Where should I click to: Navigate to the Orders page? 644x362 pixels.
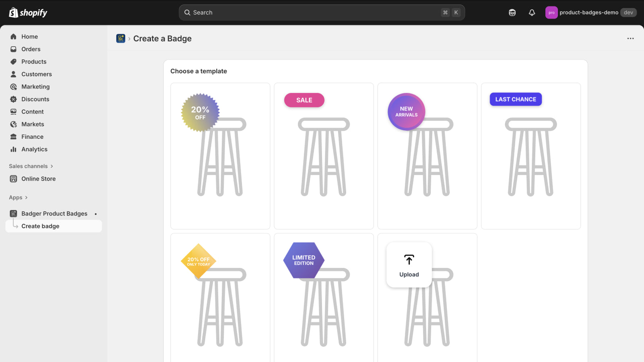click(x=31, y=49)
